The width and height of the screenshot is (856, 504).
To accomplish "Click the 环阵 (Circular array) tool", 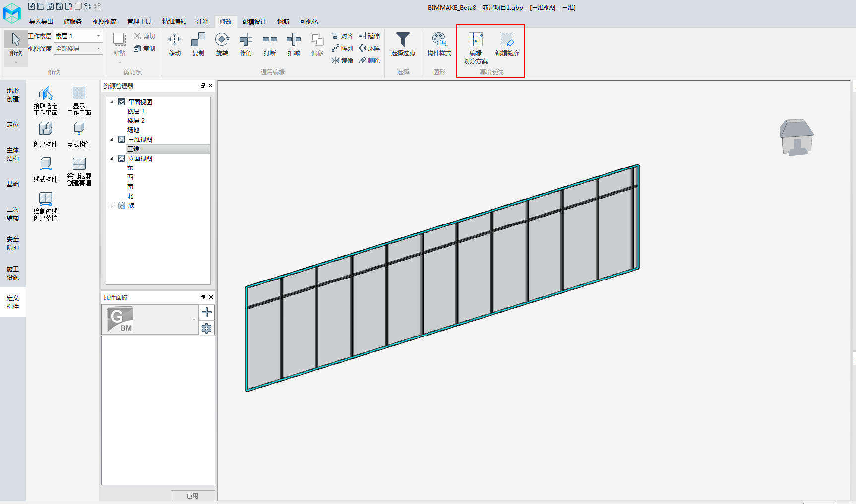I will (369, 49).
